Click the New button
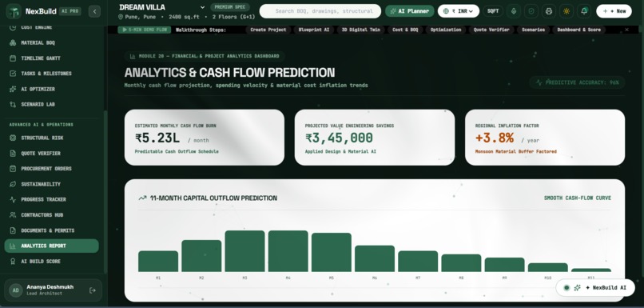The width and height of the screenshot is (644, 308). click(614, 11)
